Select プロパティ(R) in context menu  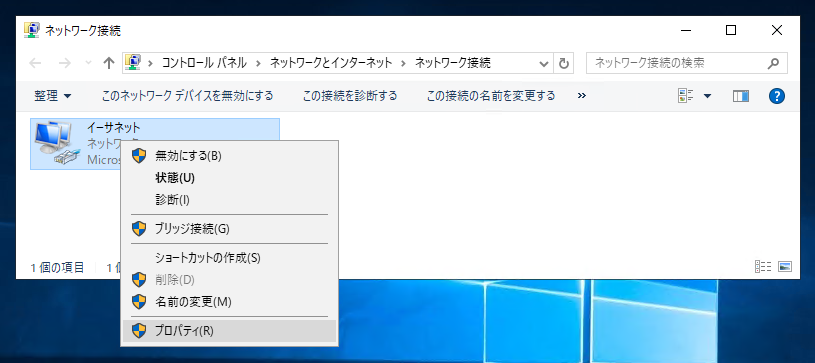tap(229, 331)
